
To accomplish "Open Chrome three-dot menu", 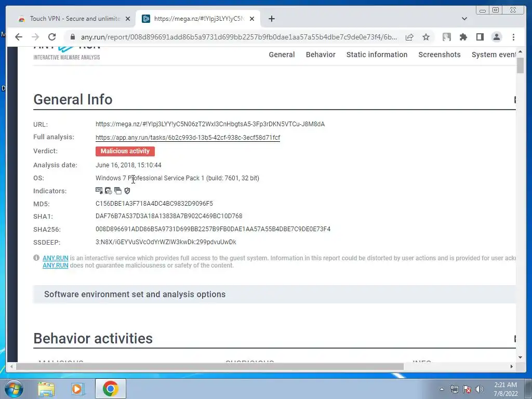I will [x=513, y=37].
